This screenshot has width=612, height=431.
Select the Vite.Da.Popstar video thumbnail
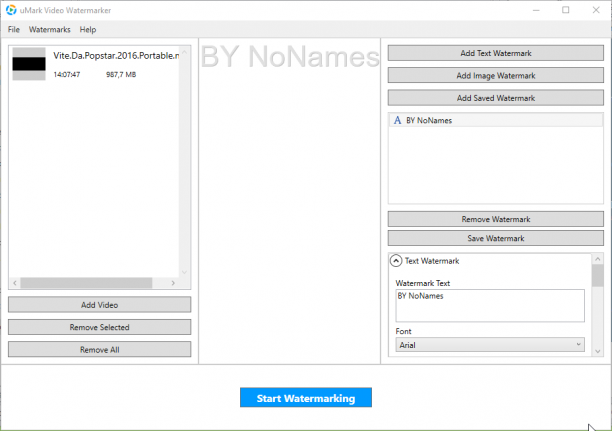tap(29, 64)
